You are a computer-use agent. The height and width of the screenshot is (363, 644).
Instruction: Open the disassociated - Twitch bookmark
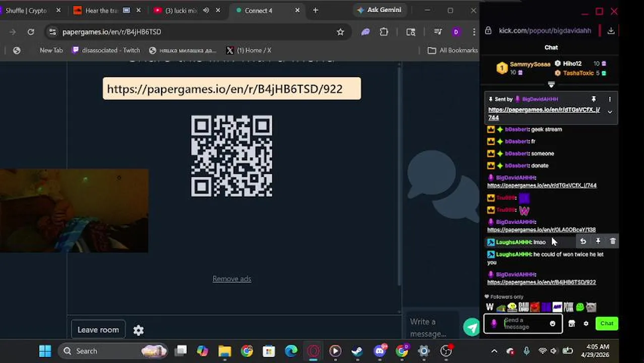106,50
